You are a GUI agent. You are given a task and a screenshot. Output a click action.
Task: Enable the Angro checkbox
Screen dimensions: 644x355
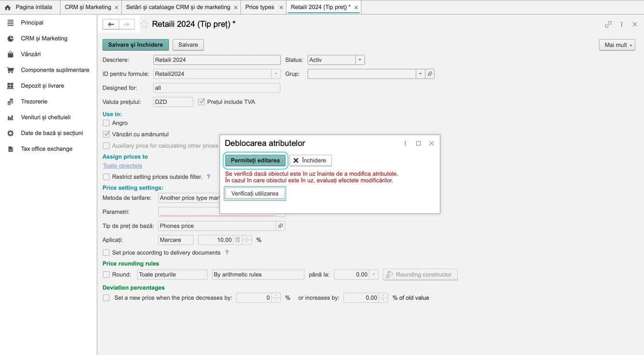click(106, 123)
